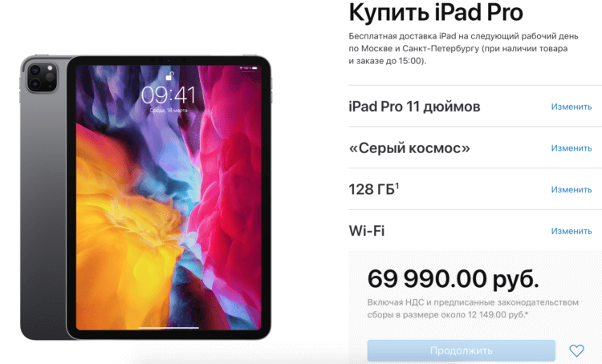Screen dimensions: 602x364
Task: Click the heart favorite icon
Action: (x=576, y=350)
